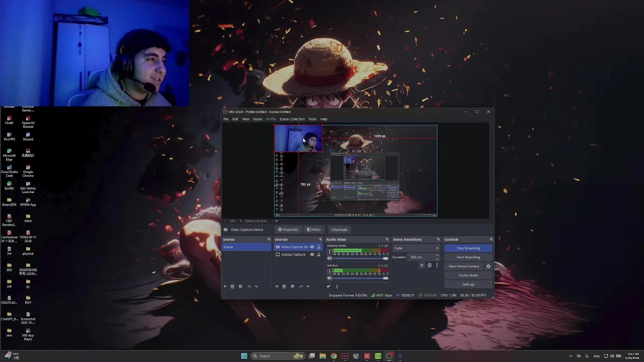Open OBS Settings button

pos(468,285)
